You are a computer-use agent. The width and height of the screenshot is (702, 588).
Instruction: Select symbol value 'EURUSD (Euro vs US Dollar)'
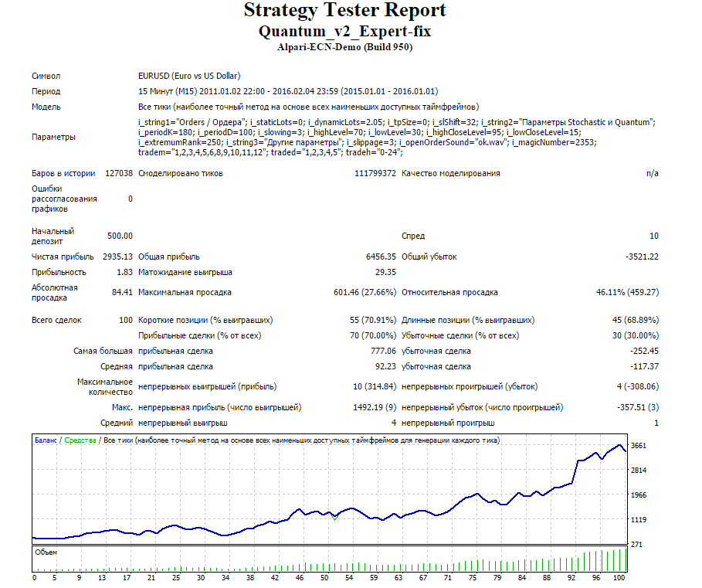click(189, 76)
